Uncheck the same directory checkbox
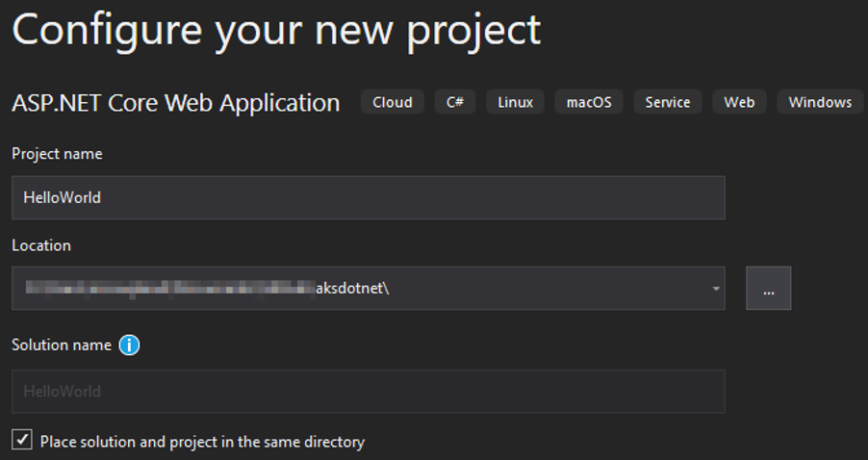 pyautogui.click(x=21, y=441)
